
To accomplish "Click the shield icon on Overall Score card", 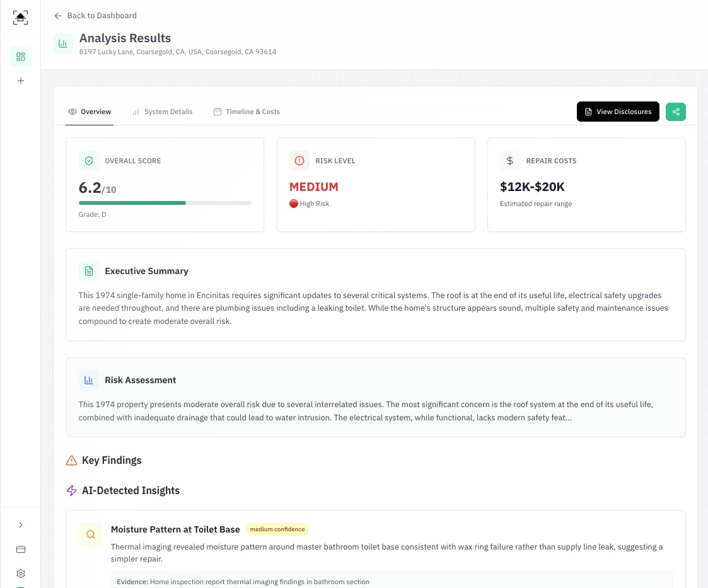I will (89, 161).
